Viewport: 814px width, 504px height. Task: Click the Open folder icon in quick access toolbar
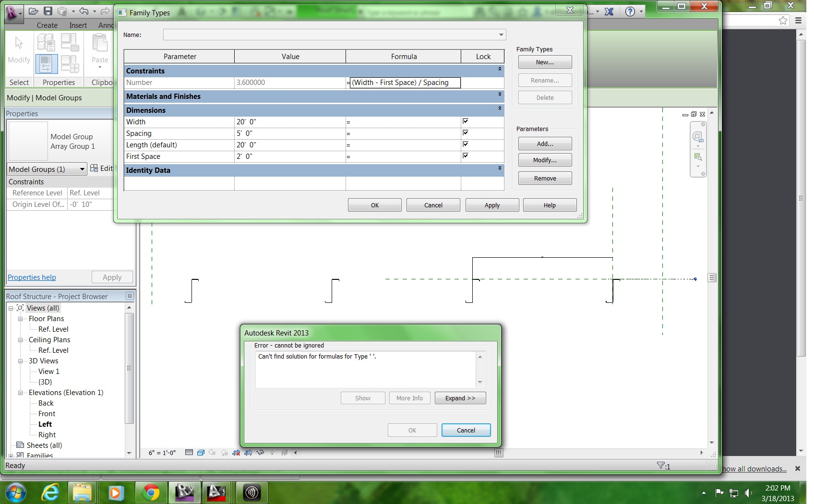(x=33, y=11)
